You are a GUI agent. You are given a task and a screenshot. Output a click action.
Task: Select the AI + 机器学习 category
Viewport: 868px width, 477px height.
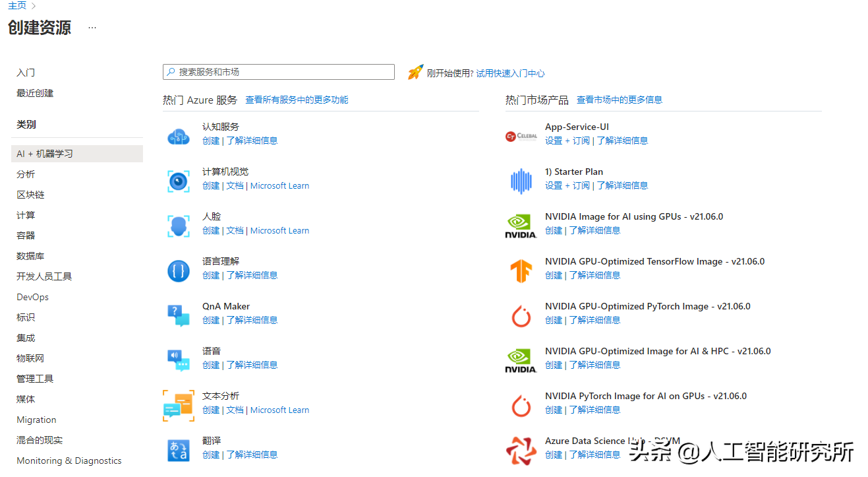pyautogui.click(x=77, y=154)
